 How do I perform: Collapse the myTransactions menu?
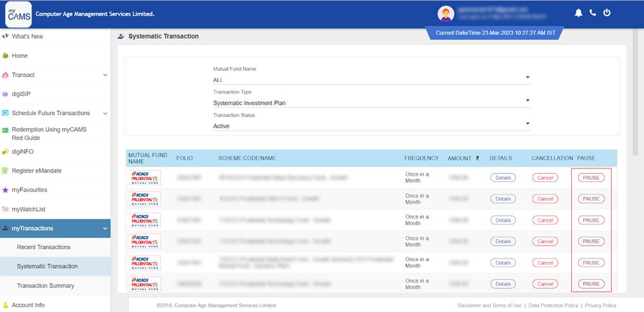click(105, 228)
